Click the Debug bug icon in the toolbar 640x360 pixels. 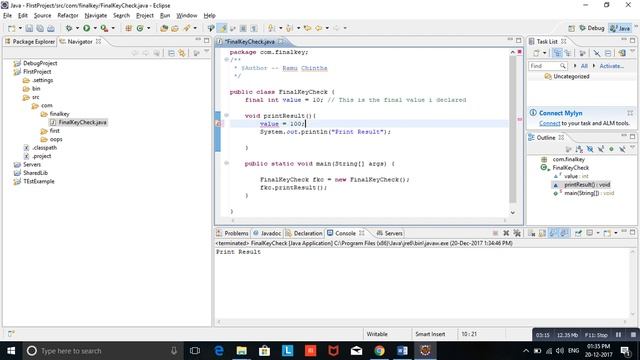coord(69,28)
